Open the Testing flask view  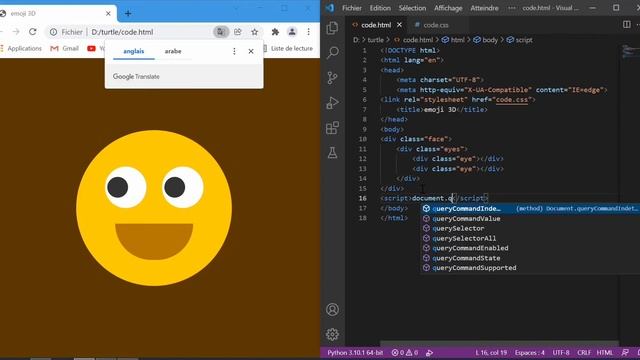click(332, 153)
